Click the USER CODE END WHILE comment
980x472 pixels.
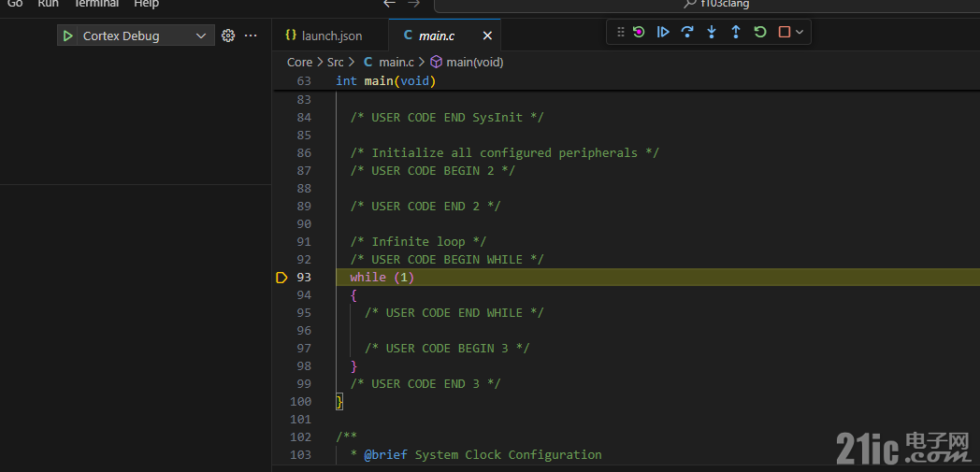click(454, 312)
